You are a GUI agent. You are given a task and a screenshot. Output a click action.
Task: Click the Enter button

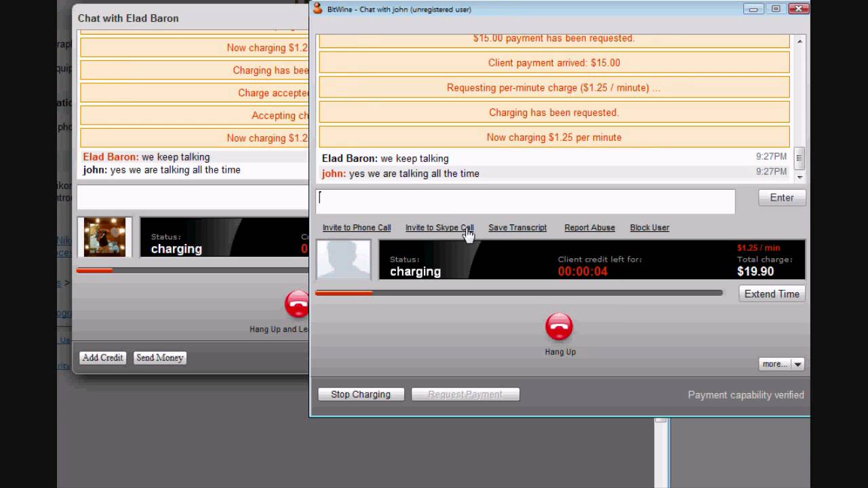tap(781, 198)
